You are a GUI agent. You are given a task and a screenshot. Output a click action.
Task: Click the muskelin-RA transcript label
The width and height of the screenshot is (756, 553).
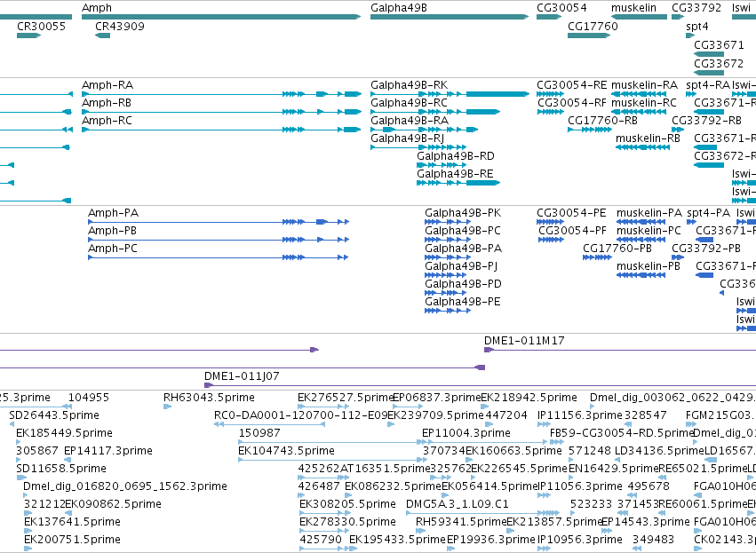[644, 85]
